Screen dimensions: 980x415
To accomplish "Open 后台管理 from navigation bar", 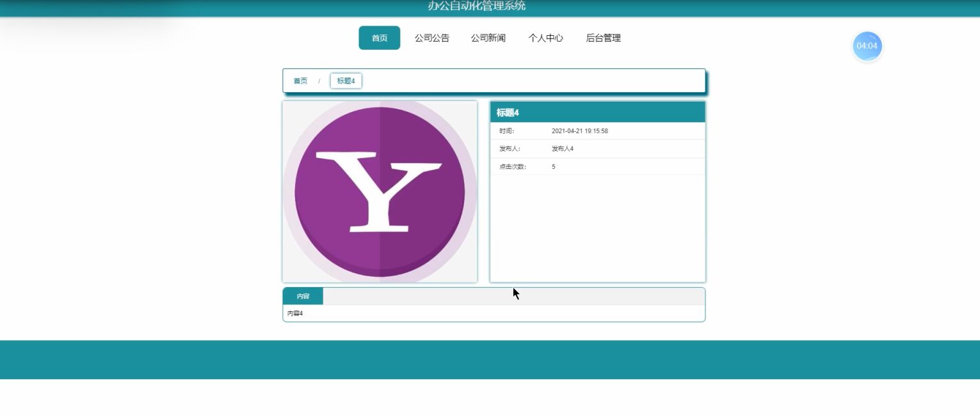I will pos(604,38).
